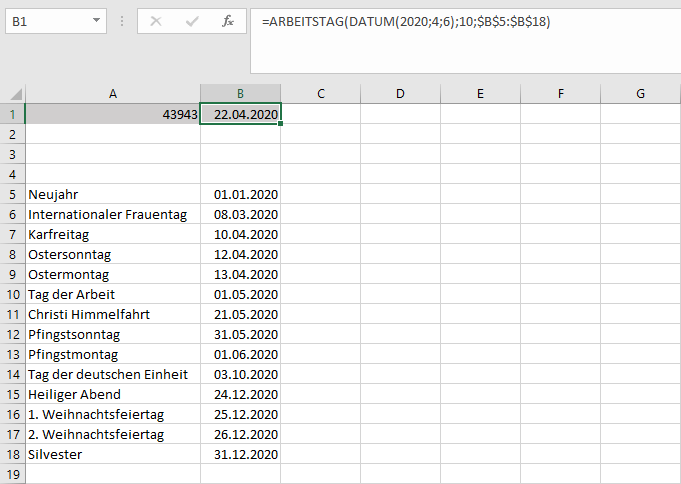The height and width of the screenshot is (484, 681).
Task: Select the Ostermontag cell
Action: point(113,274)
